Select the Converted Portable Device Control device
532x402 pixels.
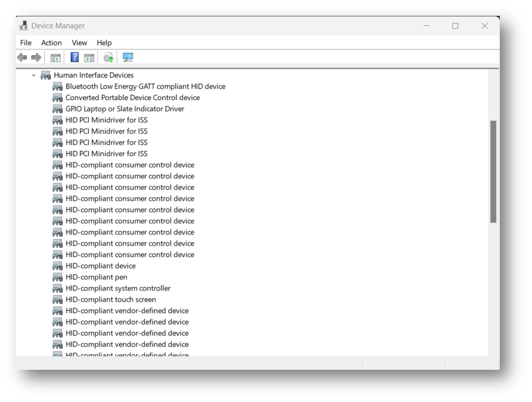click(133, 97)
